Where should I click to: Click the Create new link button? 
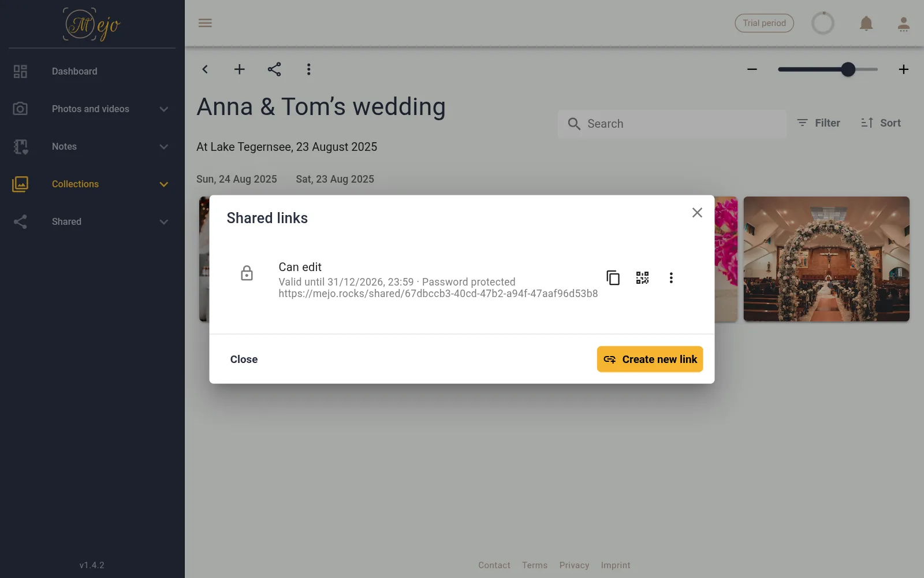650,359
